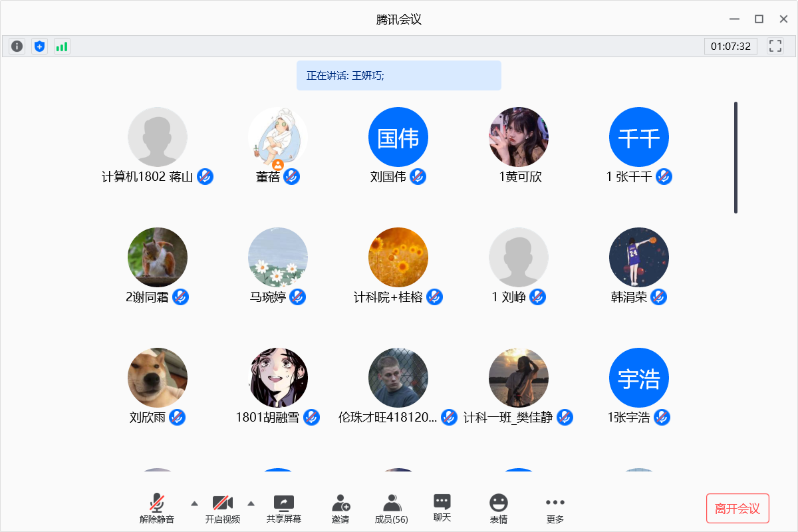
Task: Open the More (更多) menu
Action: pyautogui.click(x=555, y=509)
